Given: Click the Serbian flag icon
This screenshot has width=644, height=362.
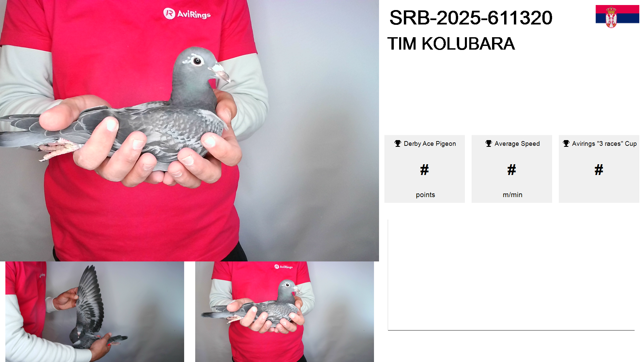Looking at the screenshot, I should tap(617, 16).
